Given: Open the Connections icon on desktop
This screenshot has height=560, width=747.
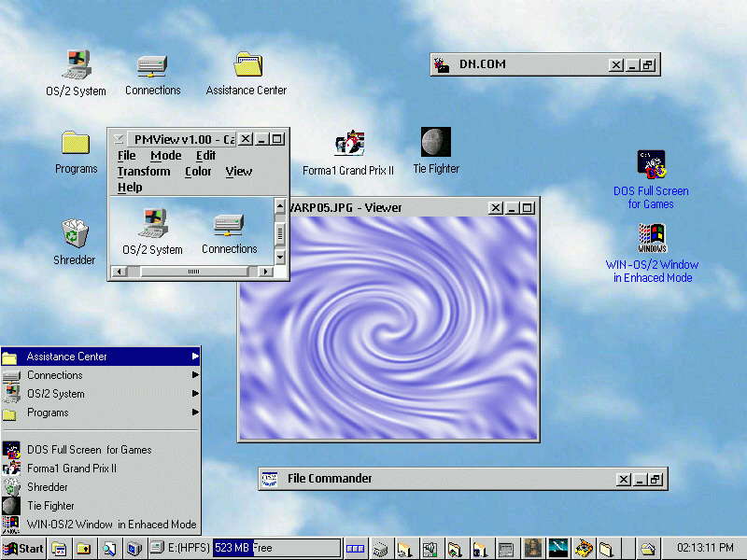Looking at the screenshot, I should pyautogui.click(x=152, y=65).
